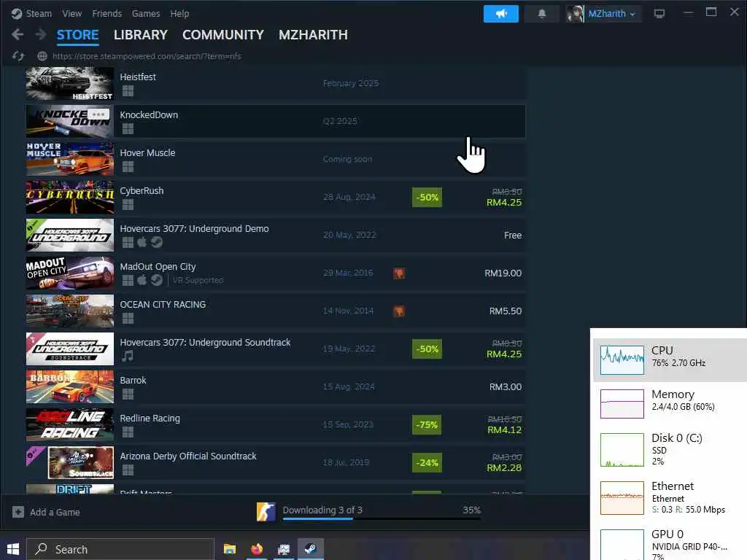Click the Windows platform icon under CyberRush

128,205
